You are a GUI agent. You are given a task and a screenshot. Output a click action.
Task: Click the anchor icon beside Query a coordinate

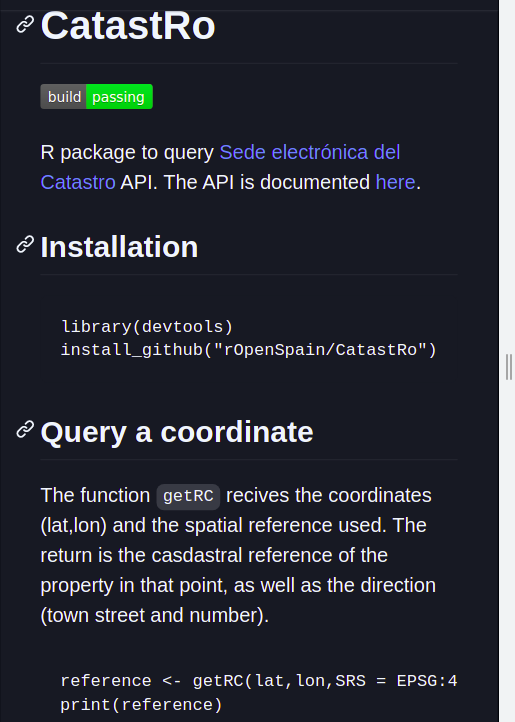pos(25,429)
